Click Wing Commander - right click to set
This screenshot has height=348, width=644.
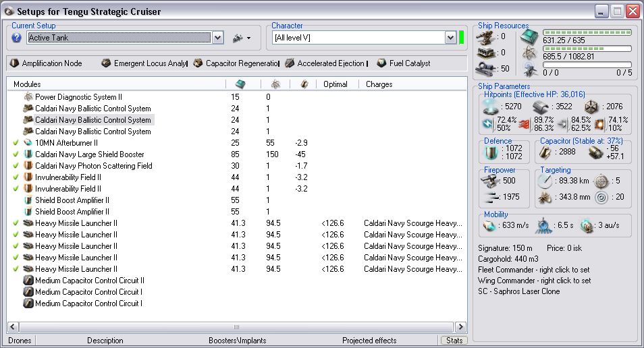click(x=535, y=281)
